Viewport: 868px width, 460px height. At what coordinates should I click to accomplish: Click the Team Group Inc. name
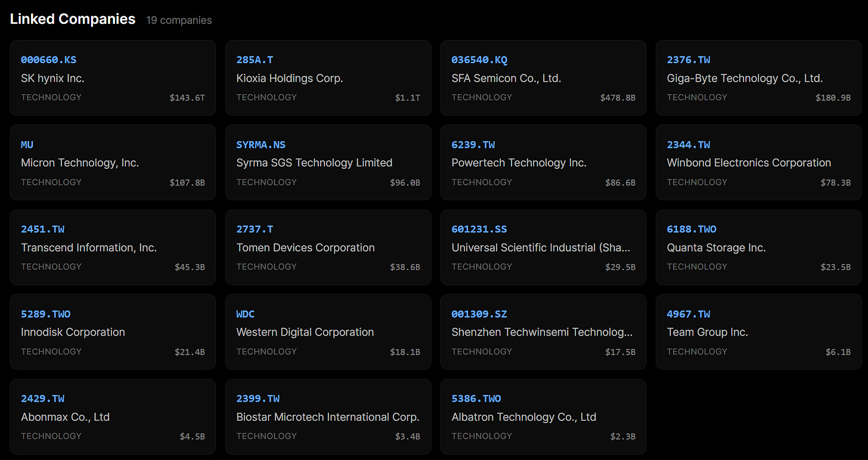tap(707, 332)
